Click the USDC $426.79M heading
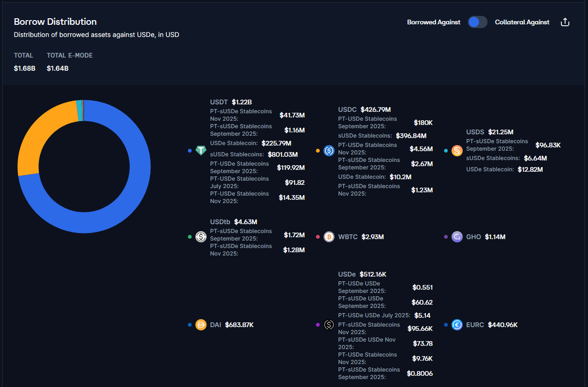 point(365,110)
